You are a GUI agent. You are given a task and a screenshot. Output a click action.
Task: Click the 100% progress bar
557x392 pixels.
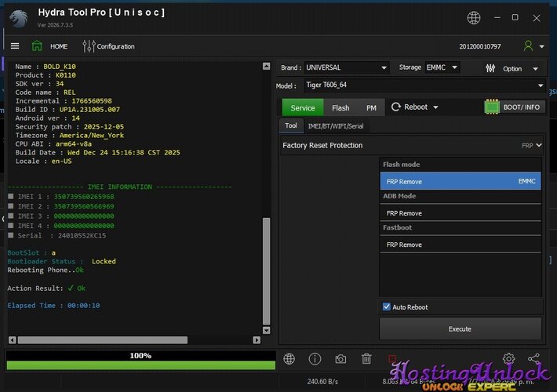tap(140, 361)
